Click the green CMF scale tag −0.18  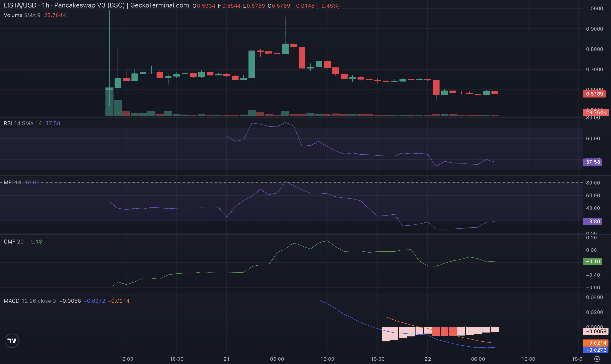point(592,261)
